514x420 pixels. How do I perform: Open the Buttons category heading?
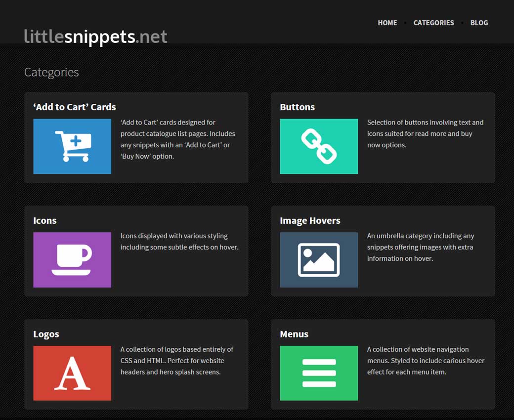point(297,107)
